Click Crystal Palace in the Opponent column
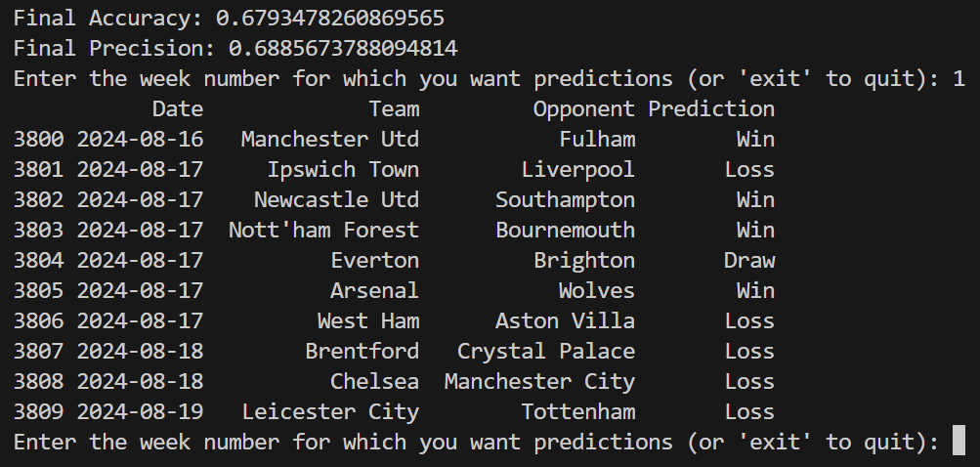Screen dimensions: 980x467 click(545, 351)
